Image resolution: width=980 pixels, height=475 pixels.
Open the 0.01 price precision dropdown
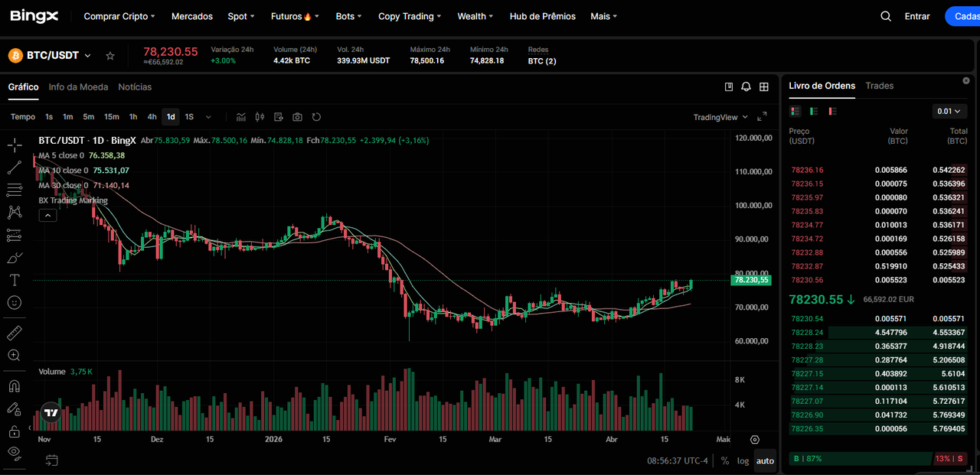coord(949,112)
